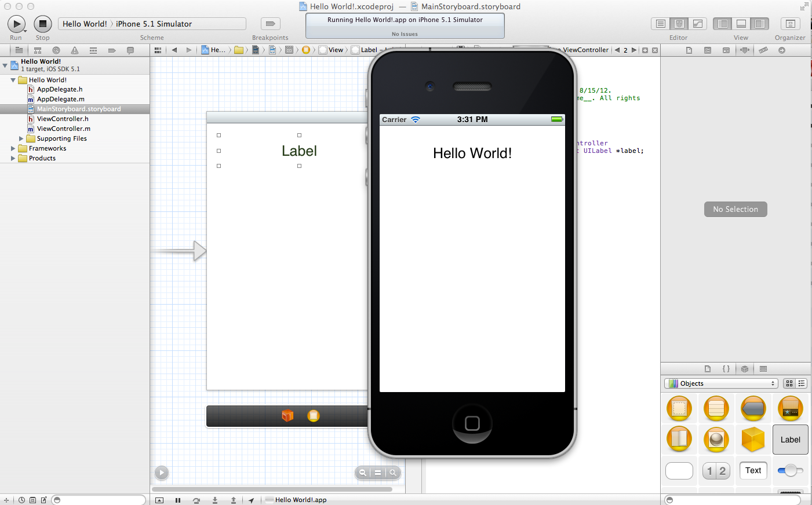Click the navigator filter search field

tap(99, 499)
